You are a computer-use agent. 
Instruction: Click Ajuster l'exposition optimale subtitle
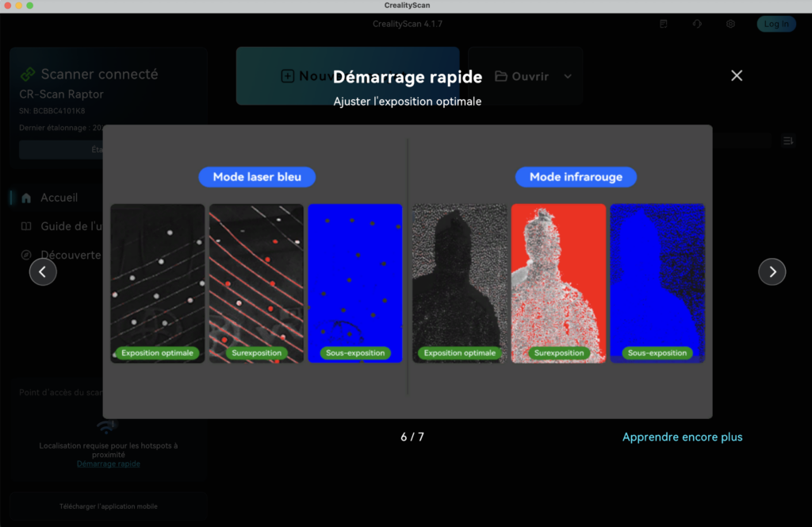407,102
